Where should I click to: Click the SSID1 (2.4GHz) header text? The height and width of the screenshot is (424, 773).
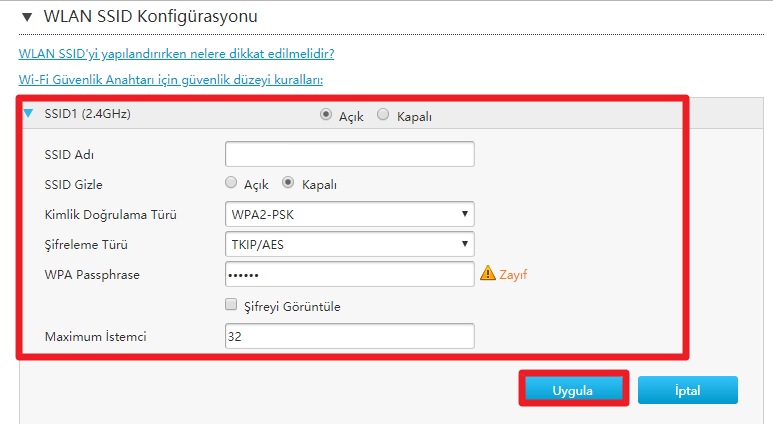[87, 114]
